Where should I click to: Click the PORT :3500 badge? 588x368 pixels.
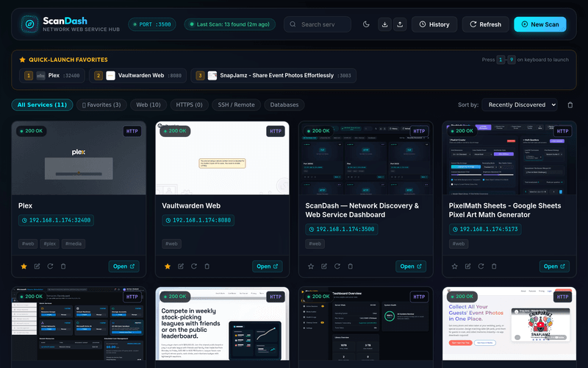[x=152, y=24]
